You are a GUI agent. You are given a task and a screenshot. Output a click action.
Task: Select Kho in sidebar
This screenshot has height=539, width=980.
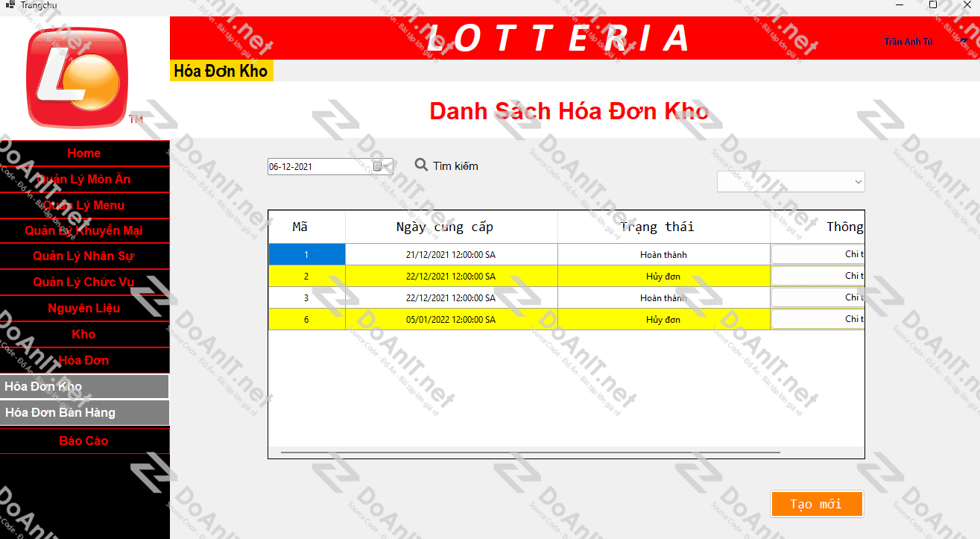[84, 334]
